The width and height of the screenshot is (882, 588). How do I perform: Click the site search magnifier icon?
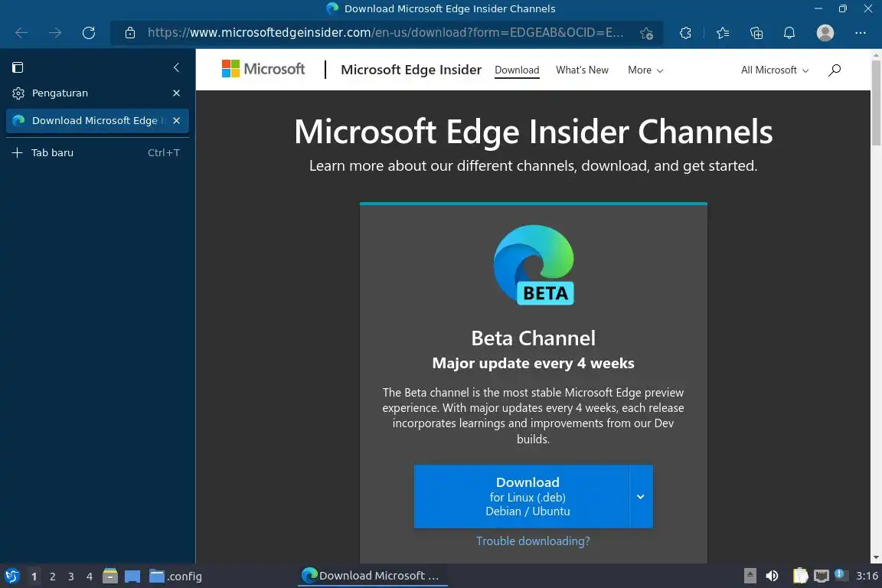(x=835, y=70)
